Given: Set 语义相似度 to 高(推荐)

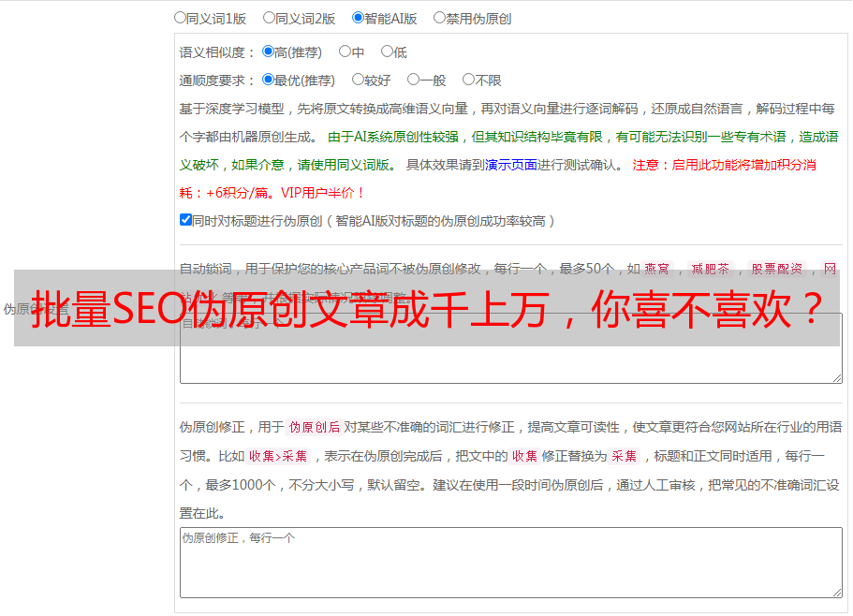Looking at the screenshot, I should coord(268,51).
